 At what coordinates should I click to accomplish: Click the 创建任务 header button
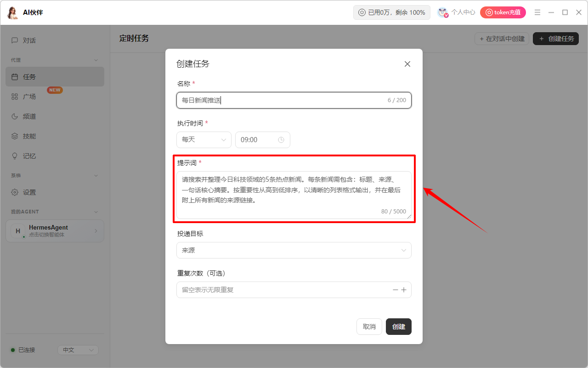point(556,39)
